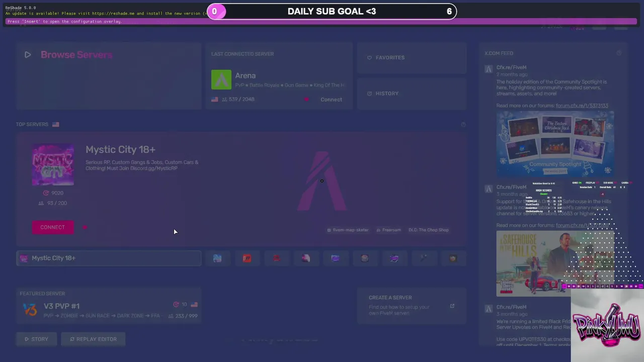Click the play icon beside Browse Servers
644x362 pixels.
click(28, 55)
